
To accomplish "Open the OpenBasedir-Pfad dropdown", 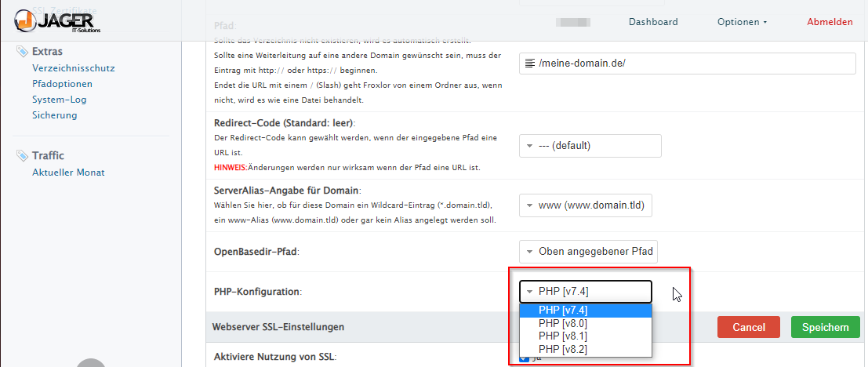I will coord(589,252).
